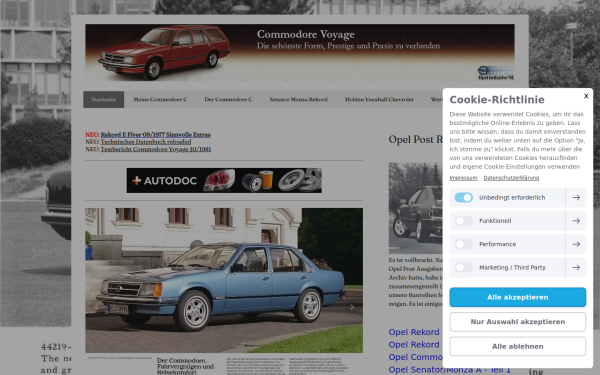This screenshot has height=375, width=600.
Task: Show previous slide with left arrow
Action: click(96, 307)
